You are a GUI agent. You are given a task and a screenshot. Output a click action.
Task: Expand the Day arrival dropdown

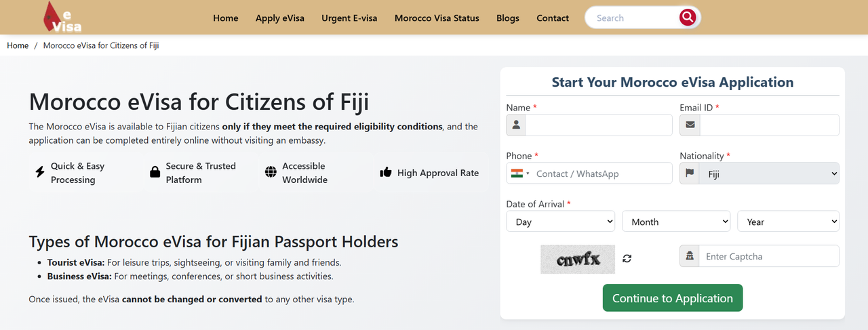pyautogui.click(x=560, y=222)
